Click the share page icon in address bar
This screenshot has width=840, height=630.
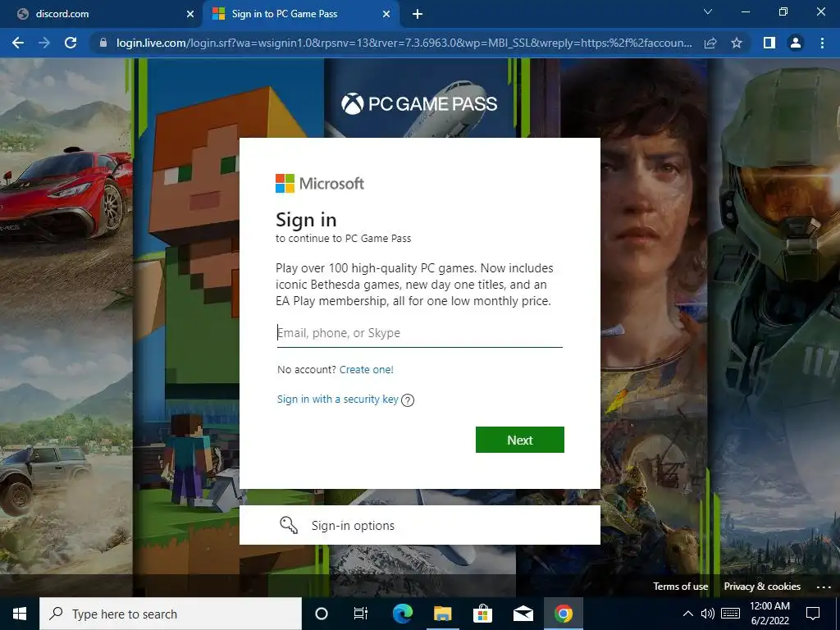coord(710,43)
